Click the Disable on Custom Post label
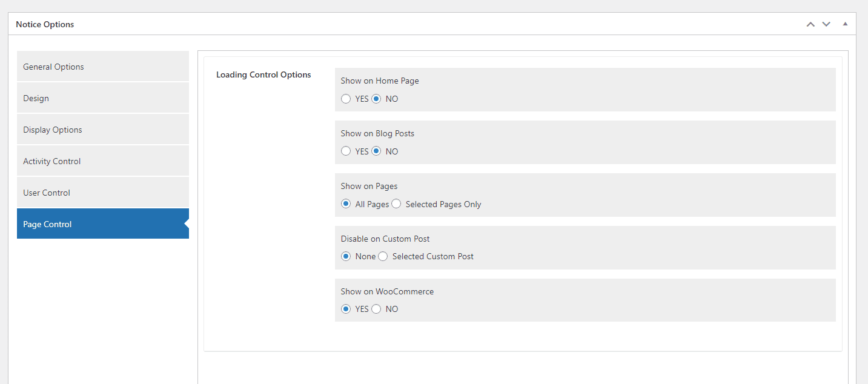Viewport: 868px width, 384px height. pyautogui.click(x=385, y=239)
